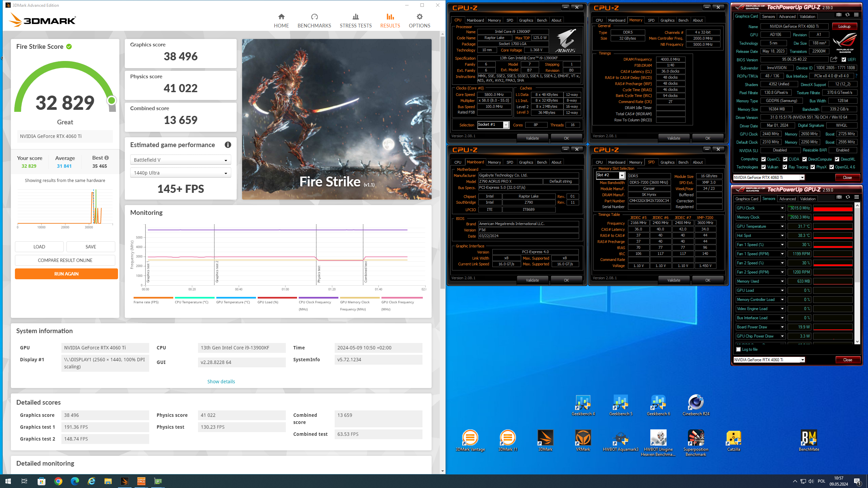This screenshot has height=488, width=868.
Task: Open the GPU Clock sensor dropdown
Action: 782,208
